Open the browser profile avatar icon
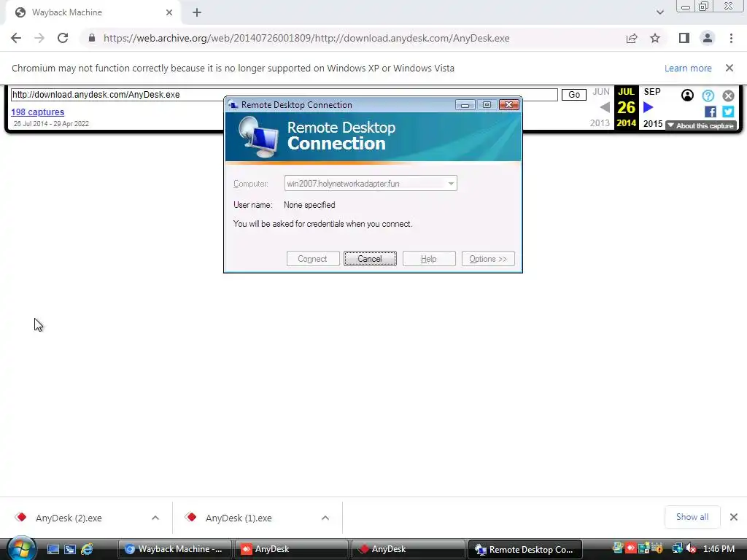747x560 pixels. [708, 38]
